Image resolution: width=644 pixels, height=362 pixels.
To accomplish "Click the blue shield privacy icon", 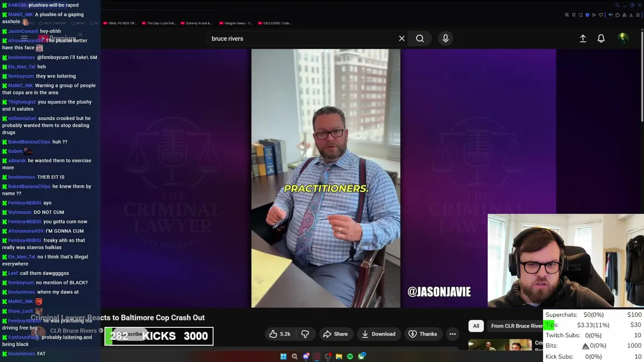I will coord(587,15).
